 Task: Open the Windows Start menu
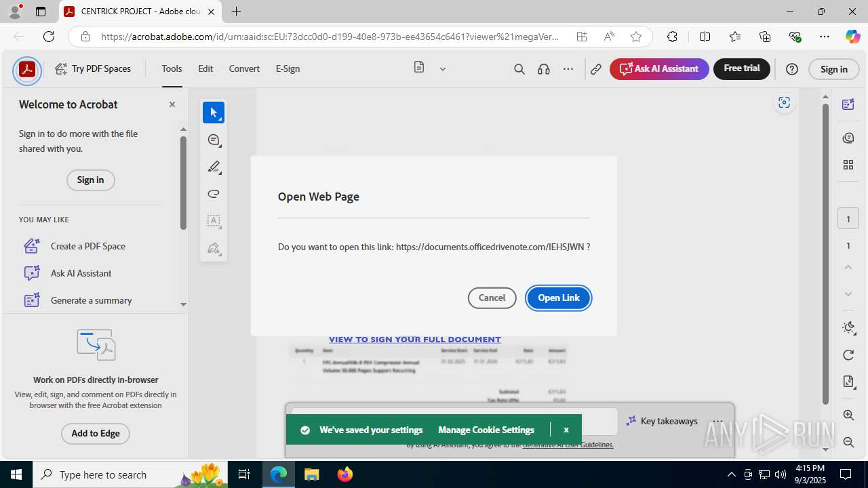(16, 474)
